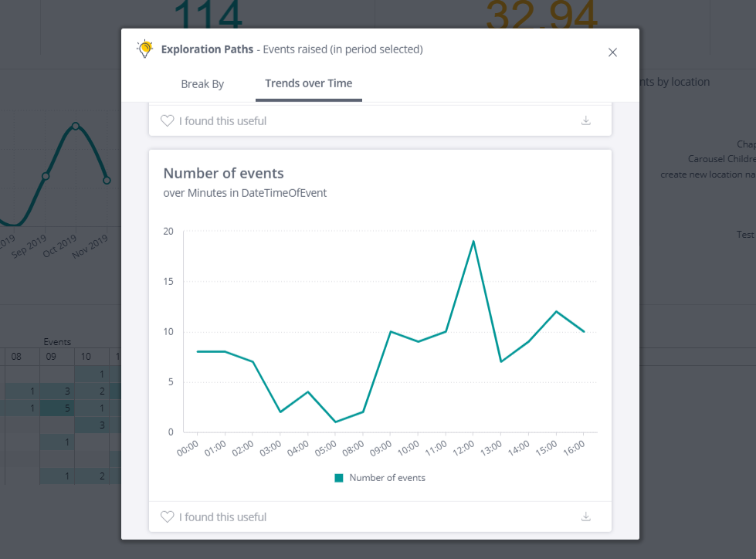Click 'I found this useful' text in lower card
The width and height of the screenshot is (756, 559).
tap(222, 517)
